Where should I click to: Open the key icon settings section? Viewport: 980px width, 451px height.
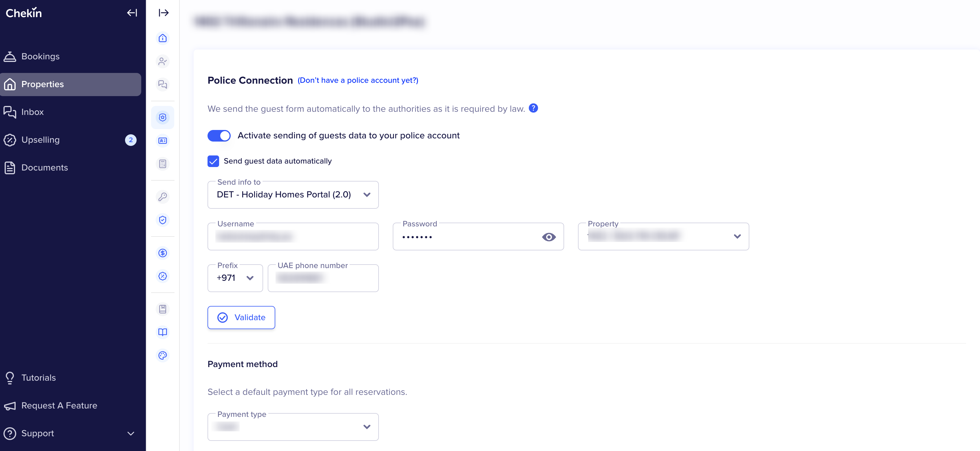coord(162,197)
